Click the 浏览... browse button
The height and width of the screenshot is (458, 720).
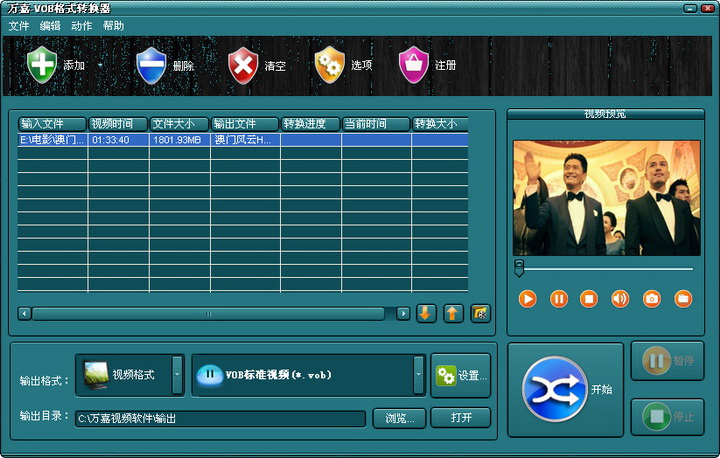(x=399, y=418)
